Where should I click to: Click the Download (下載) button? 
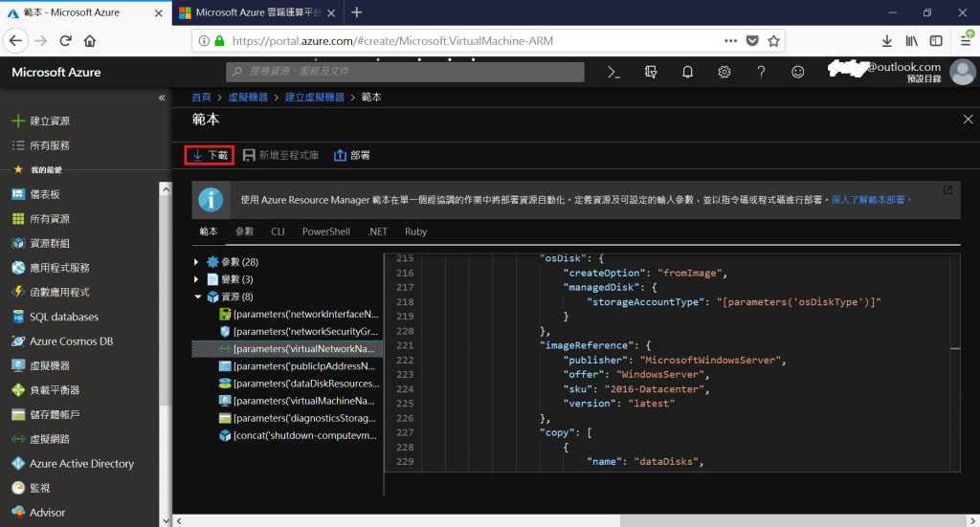click(x=210, y=155)
